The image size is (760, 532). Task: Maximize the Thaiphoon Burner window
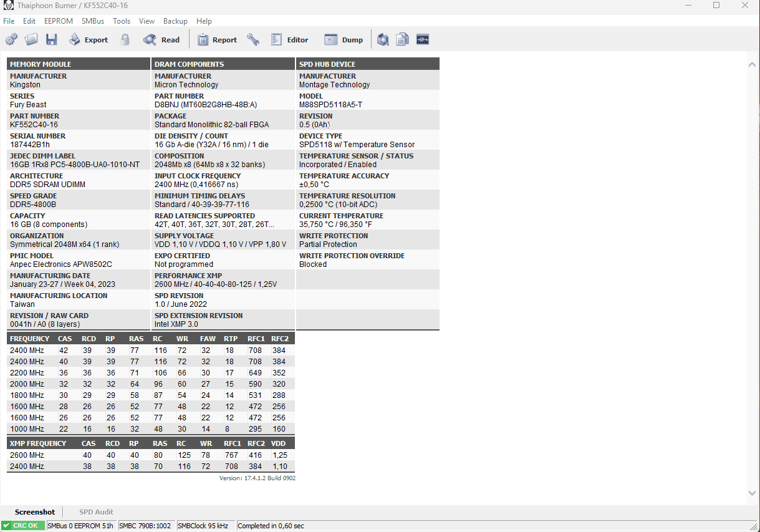coord(716,6)
